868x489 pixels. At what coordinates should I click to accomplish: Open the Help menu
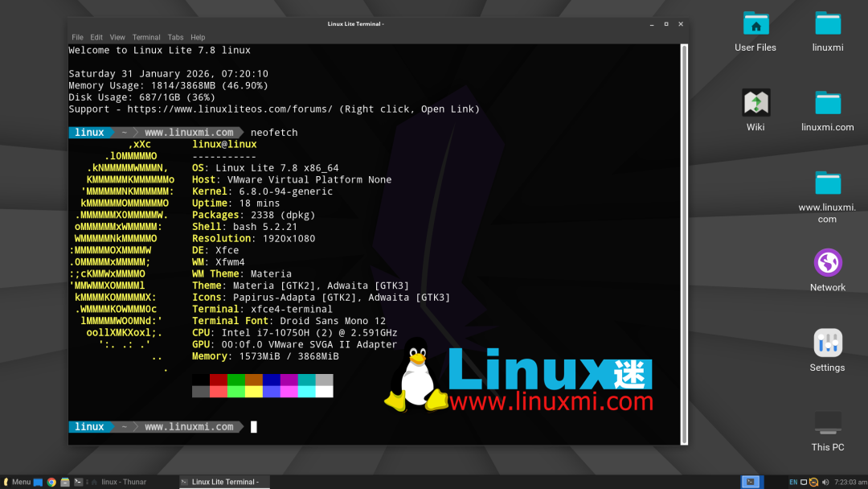tap(198, 36)
